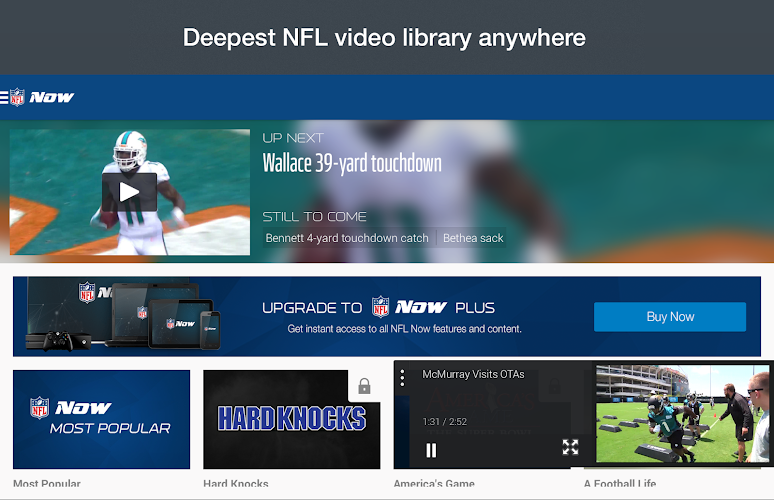
Task: Select Bethea sack upcoming clip
Action: click(x=473, y=238)
